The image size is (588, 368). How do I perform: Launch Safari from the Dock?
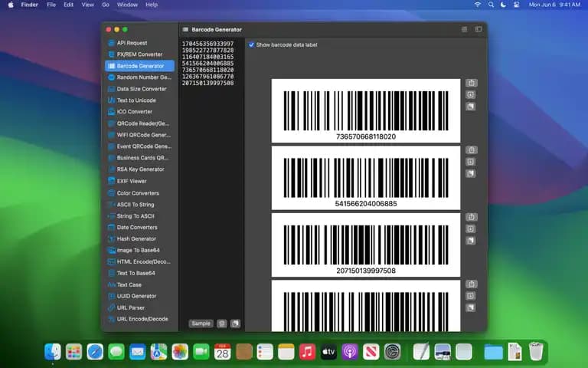coord(95,352)
